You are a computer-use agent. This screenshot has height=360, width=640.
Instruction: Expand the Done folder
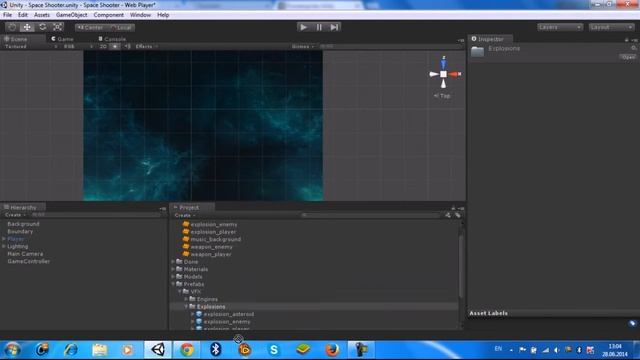(173, 262)
